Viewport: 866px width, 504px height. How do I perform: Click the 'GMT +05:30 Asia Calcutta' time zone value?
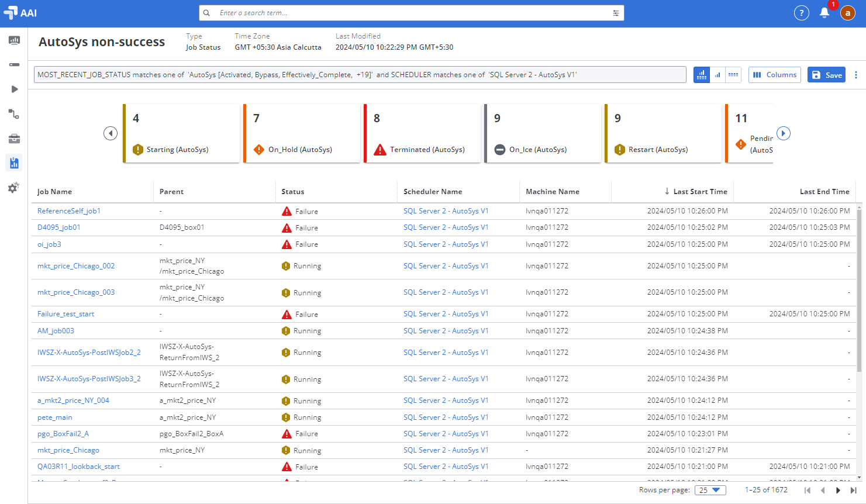click(278, 47)
